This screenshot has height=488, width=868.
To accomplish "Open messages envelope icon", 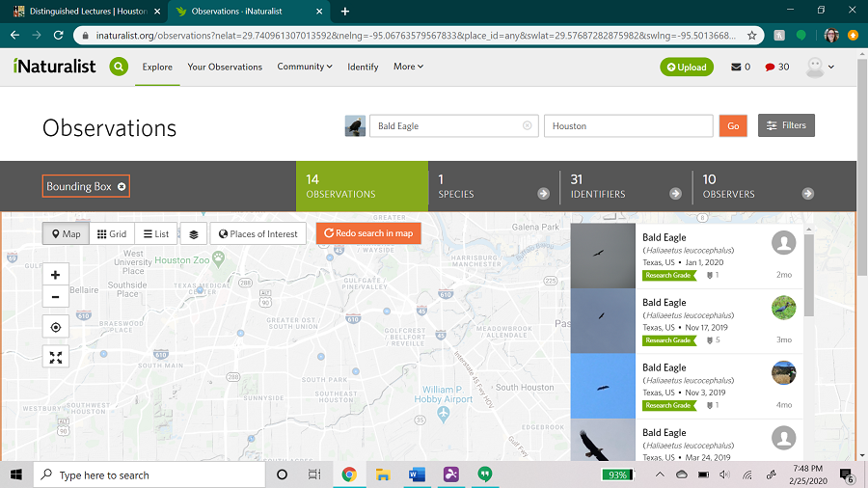I will click(x=736, y=67).
